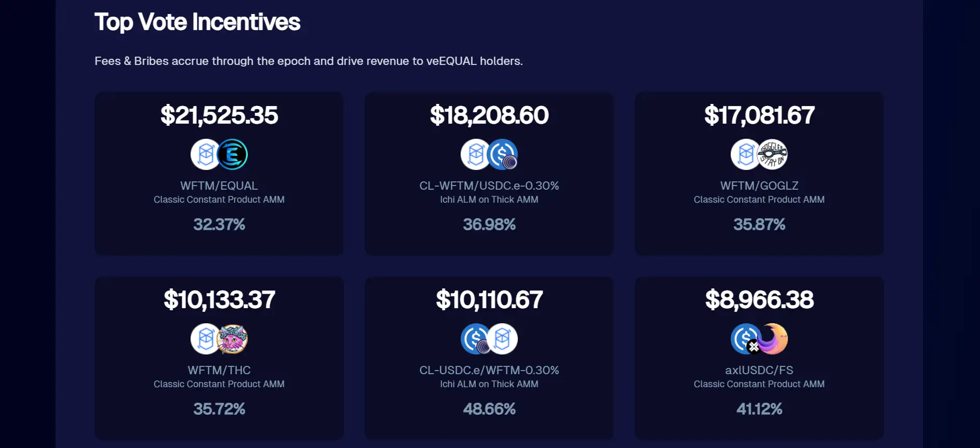The height and width of the screenshot is (448, 980).
Task: Click the GOGLZ goggles token icon
Action: [772, 154]
